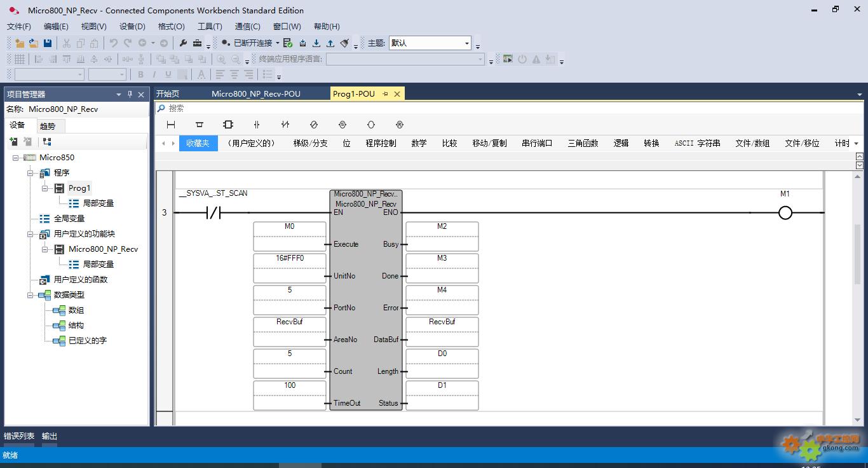This screenshot has width=868, height=468.
Task: Insert a reset coil instruction icon
Action: pos(400,125)
